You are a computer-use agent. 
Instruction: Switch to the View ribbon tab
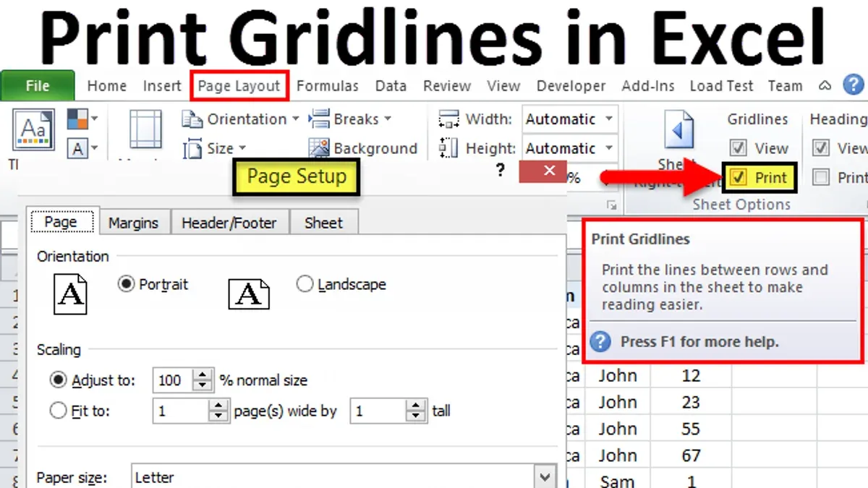click(x=503, y=86)
